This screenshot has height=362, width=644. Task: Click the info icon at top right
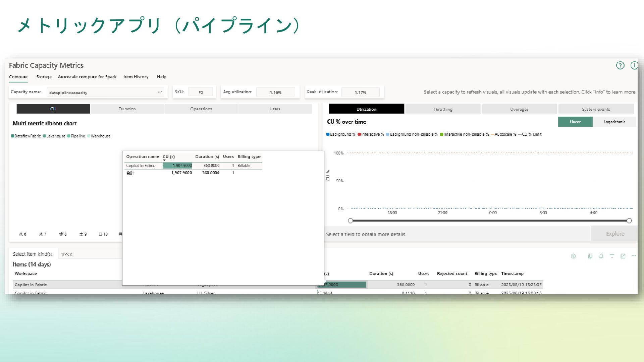[634, 65]
